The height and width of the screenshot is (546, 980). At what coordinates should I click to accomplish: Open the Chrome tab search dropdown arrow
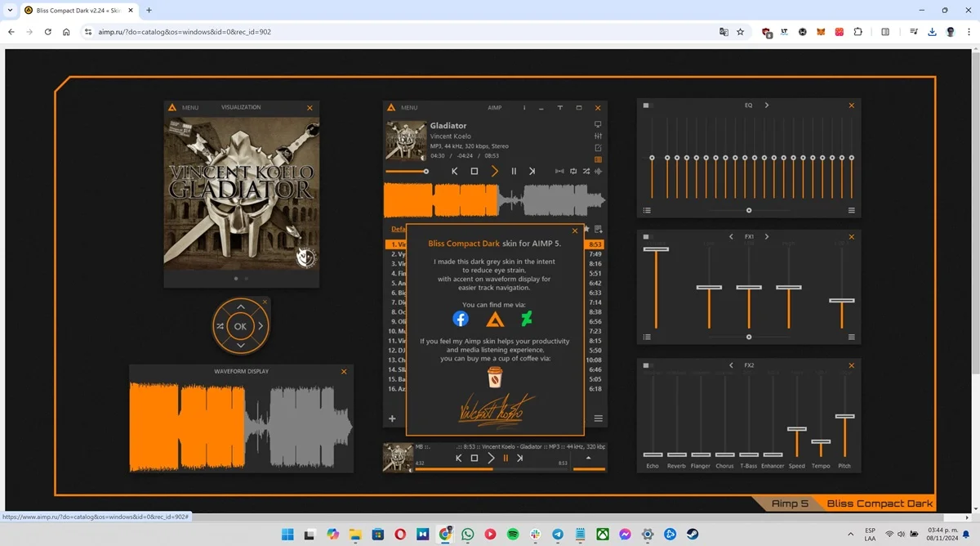[10, 11]
